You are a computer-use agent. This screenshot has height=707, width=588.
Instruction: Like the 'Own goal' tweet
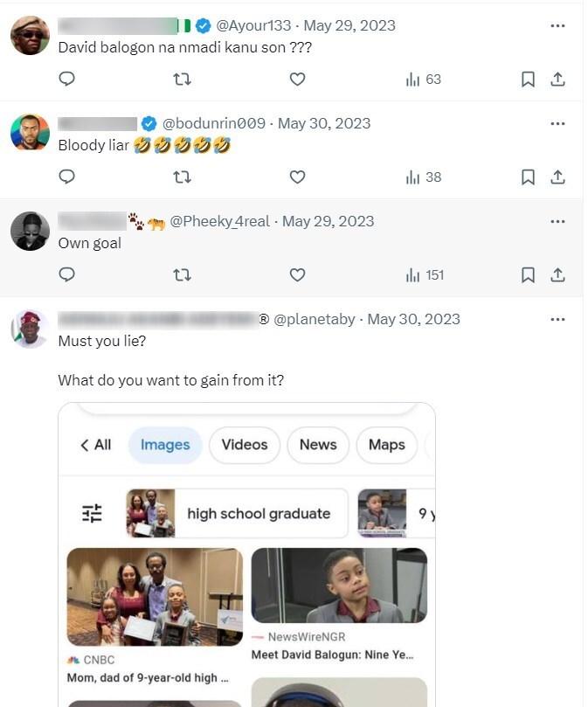click(297, 275)
